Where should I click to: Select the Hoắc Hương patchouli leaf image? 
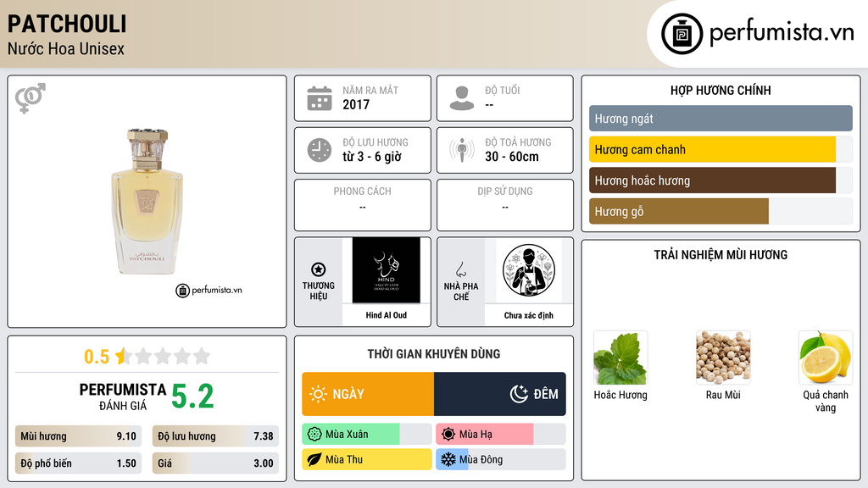click(x=620, y=358)
